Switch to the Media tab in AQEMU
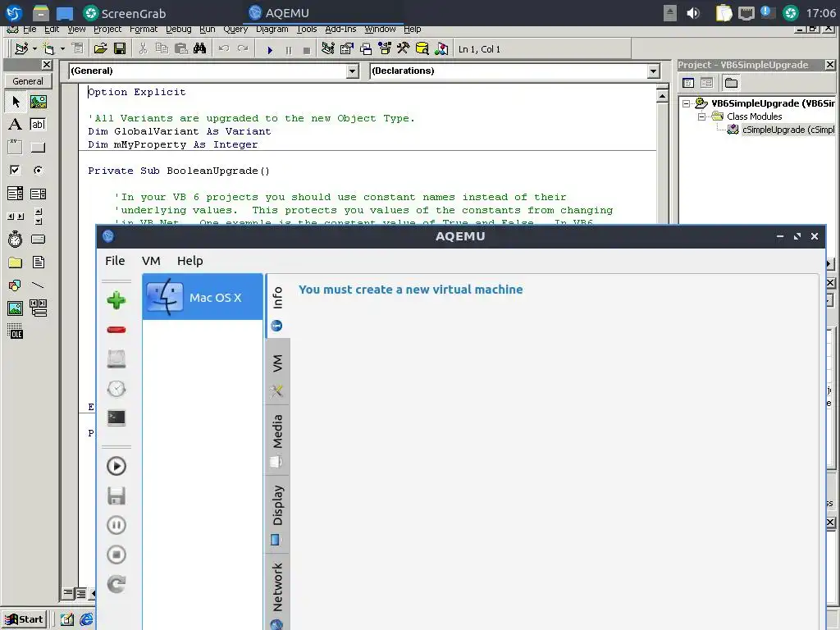Image resolution: width=840 pixels, height=630 pixels. pos(277,441)
